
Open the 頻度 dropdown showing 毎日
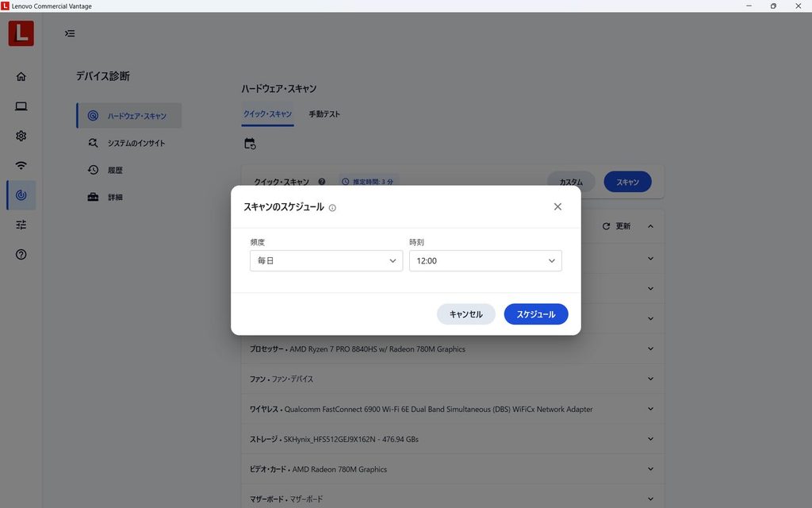point(326,260)
